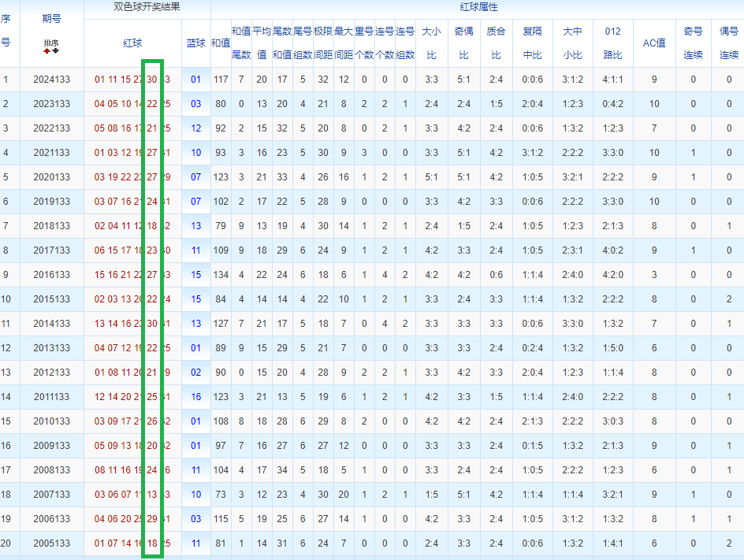Select issue number 2023133
Screen dimensions: 744x560
point(51,104)
